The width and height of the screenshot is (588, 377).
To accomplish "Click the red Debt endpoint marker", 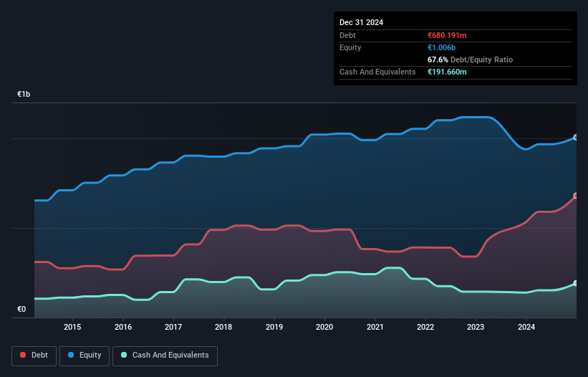I will [576, 196].
